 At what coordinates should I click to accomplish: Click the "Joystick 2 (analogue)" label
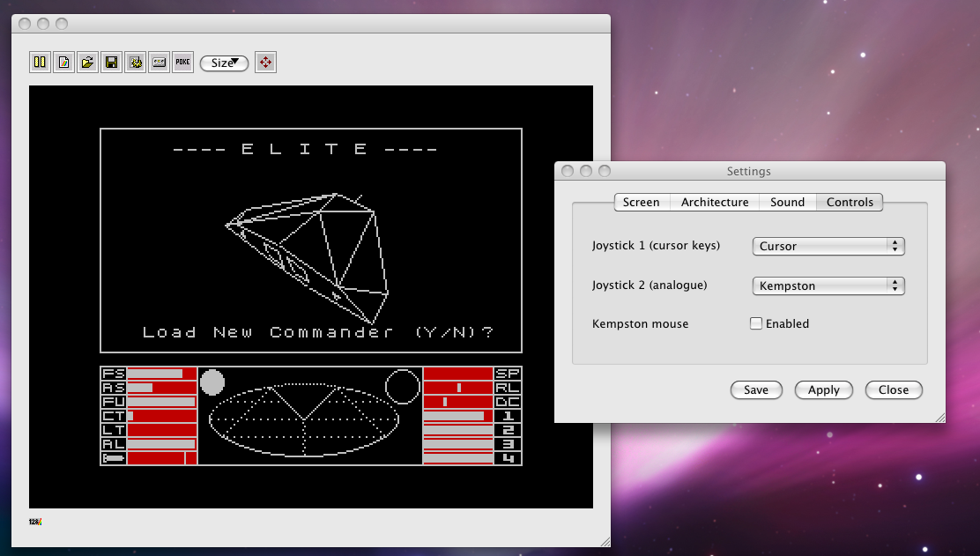[650, 285]
